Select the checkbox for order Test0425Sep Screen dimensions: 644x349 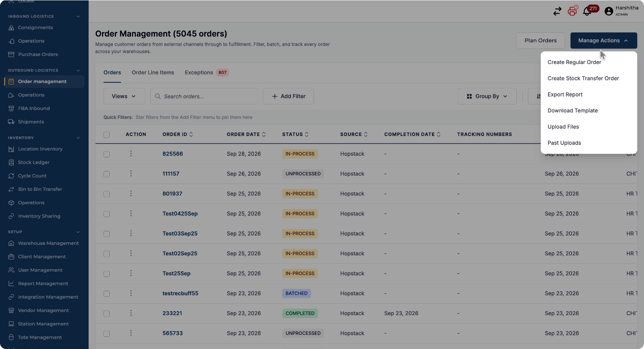point(107,214)
